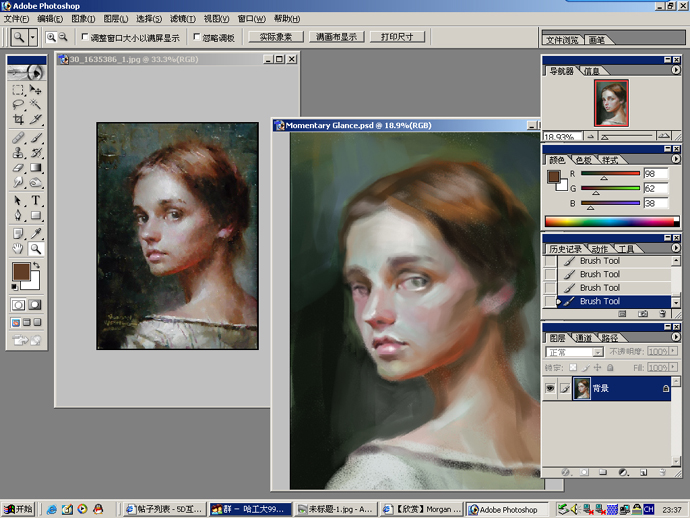The height and width of the screenshot is (518, 690).
Task: Select the Zoom tool in toolbox
Action: (x=35, y=249)
